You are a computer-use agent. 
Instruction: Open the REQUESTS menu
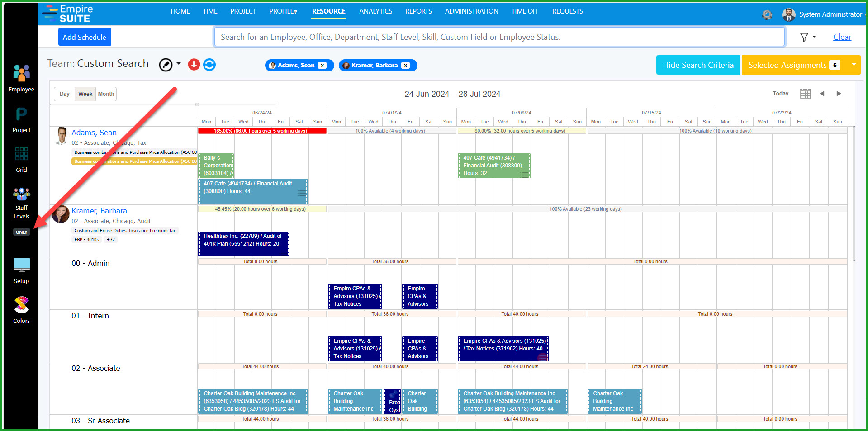pos(568,11)
